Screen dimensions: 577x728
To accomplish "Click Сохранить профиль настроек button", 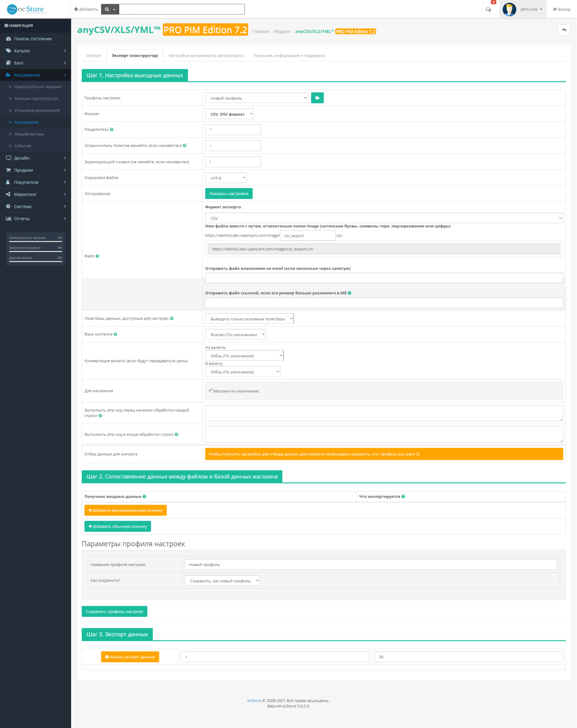I will pyautogui.click(x=114, y=611).
